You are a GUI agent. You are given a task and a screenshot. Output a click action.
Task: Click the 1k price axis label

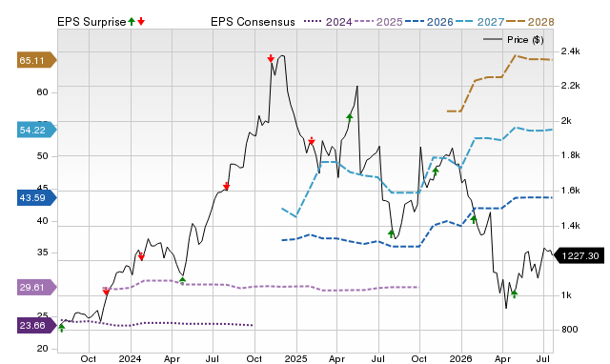[x=566, y=295]
